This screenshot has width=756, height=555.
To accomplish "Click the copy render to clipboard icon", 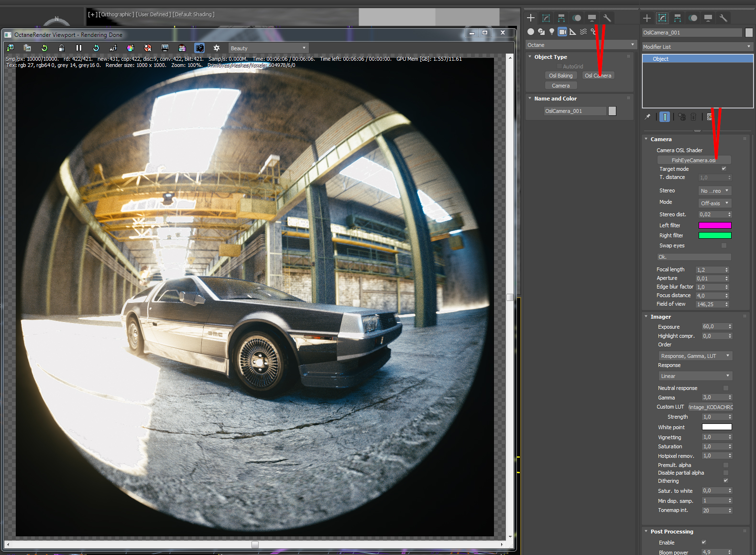I will [x=27, y=48].
